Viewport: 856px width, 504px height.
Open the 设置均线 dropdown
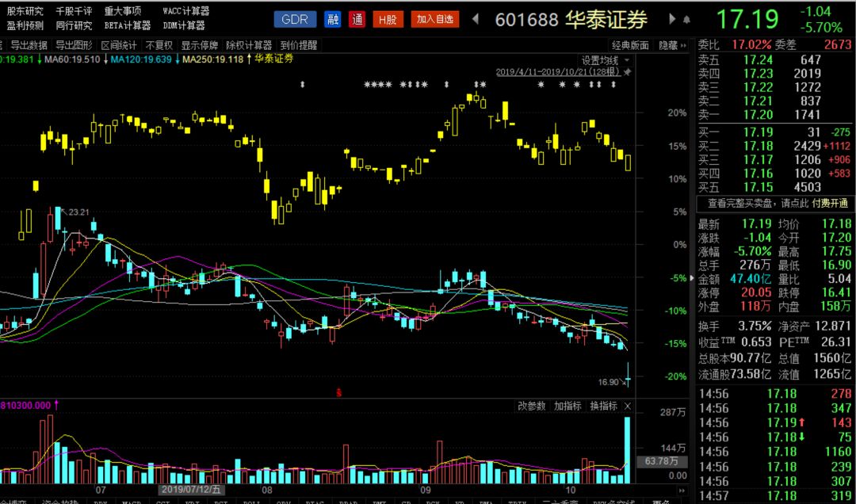click(606, 60)
